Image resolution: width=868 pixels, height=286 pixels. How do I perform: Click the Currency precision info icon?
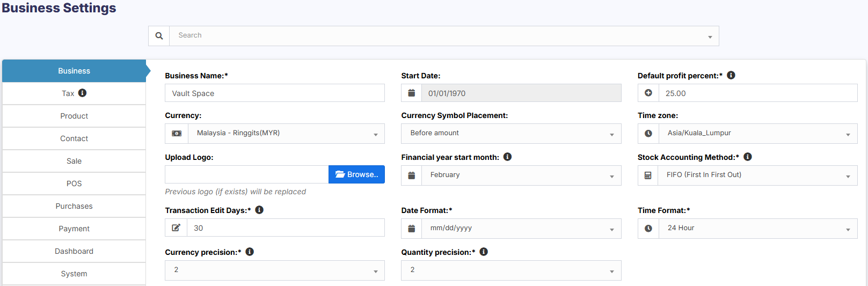click(x=250, y=252)
